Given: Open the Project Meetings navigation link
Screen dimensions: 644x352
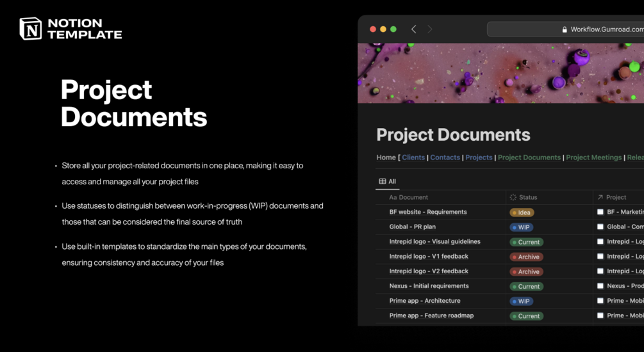Looking at the screenshot, I should pyautogui.click(x=593, y=157).
